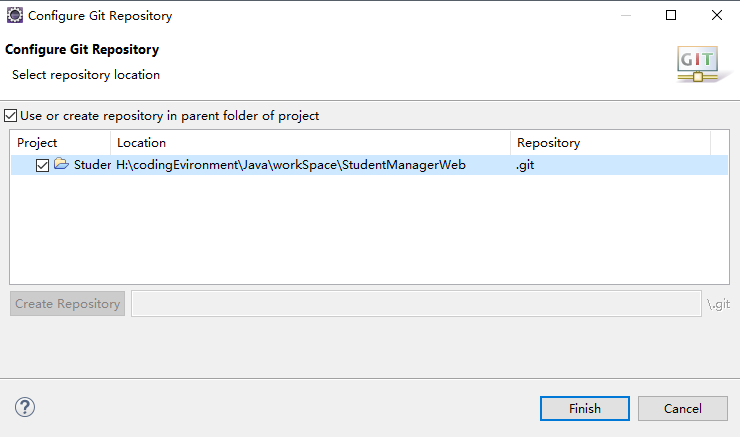
Task: Uncheck Use or create repository in parent folder
Action: (x=10, y=116)
